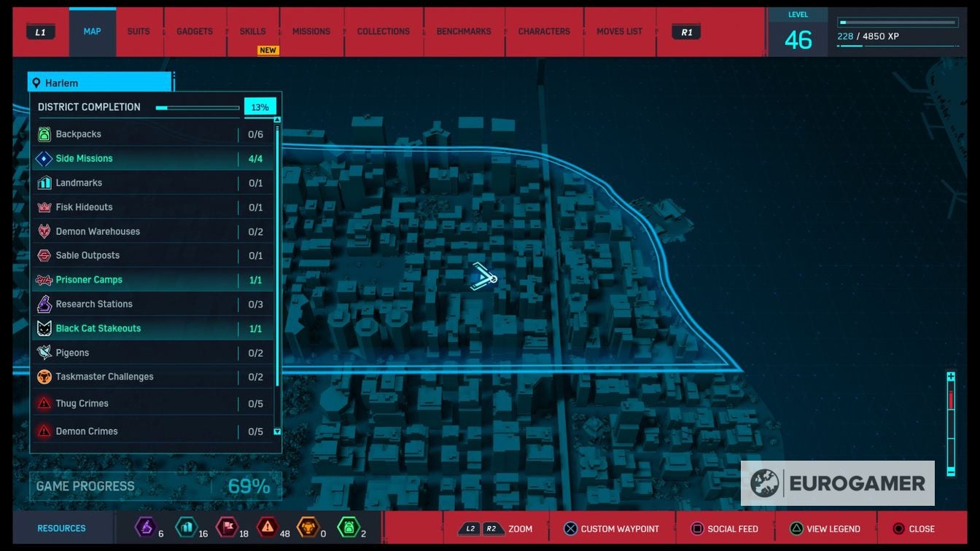Click the map zoom level slider
Image resolution: width=980 pixels, height=551 pixels.
[951, 423]
